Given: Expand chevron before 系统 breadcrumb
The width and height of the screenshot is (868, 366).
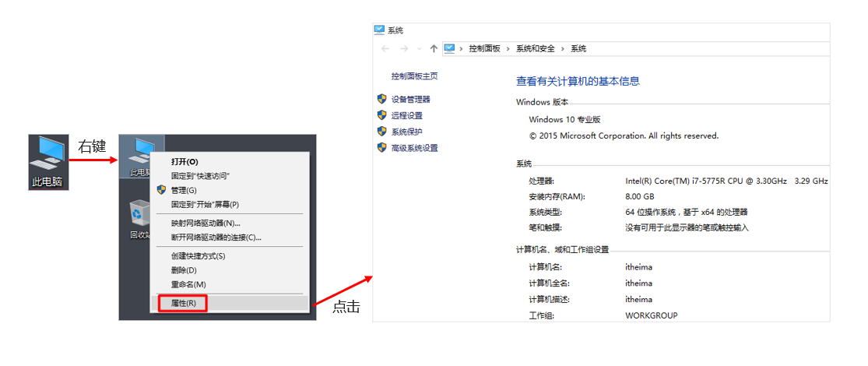Looking at the screenshot, I should coord(563,49).
